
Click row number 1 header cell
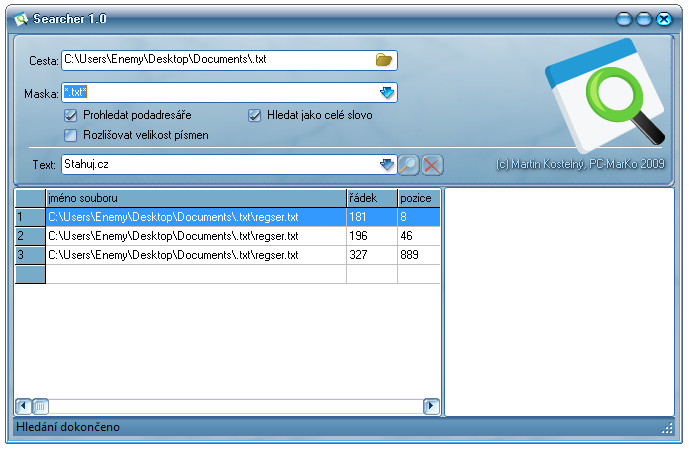[x=30, y=217]
